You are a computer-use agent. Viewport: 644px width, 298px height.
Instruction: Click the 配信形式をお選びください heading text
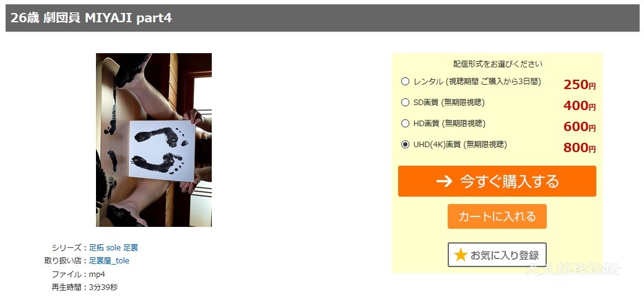(497, 64)
